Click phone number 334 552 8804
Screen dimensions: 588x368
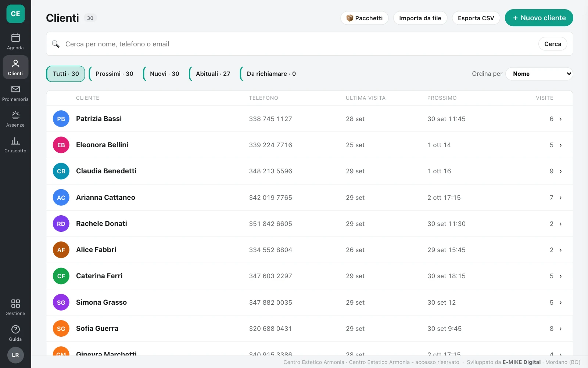click(270, 250)
